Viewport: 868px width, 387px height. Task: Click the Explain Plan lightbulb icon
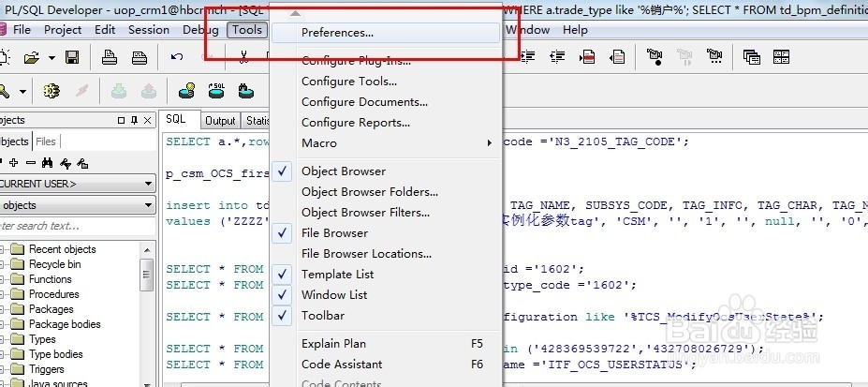(x=187, y=90)
